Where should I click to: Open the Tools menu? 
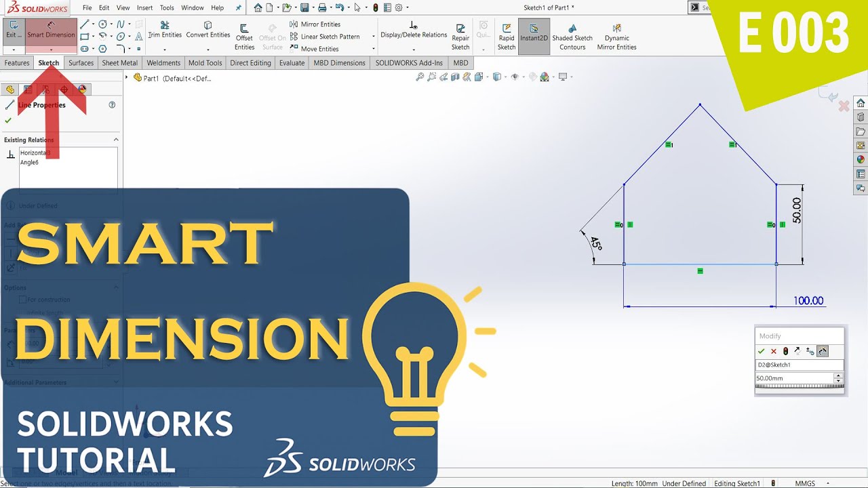(167, 7)
